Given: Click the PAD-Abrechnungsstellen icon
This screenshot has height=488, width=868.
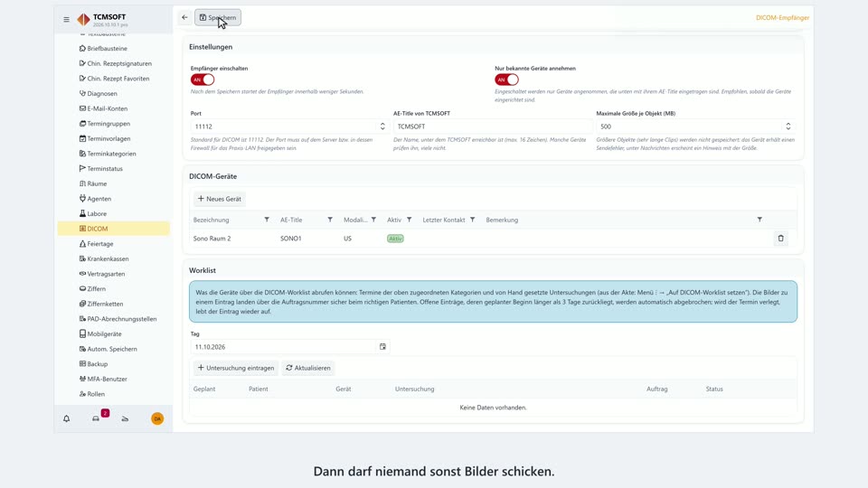Looking at the screenshot, I should tap(82, 319).
